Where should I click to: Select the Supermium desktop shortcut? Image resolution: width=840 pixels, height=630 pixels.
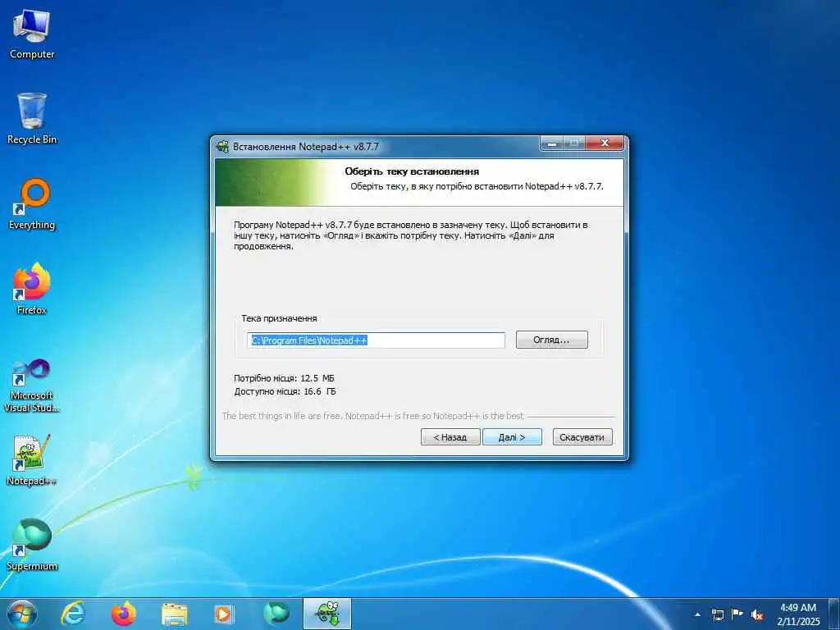pyautogui.click(x=32, y=545)
